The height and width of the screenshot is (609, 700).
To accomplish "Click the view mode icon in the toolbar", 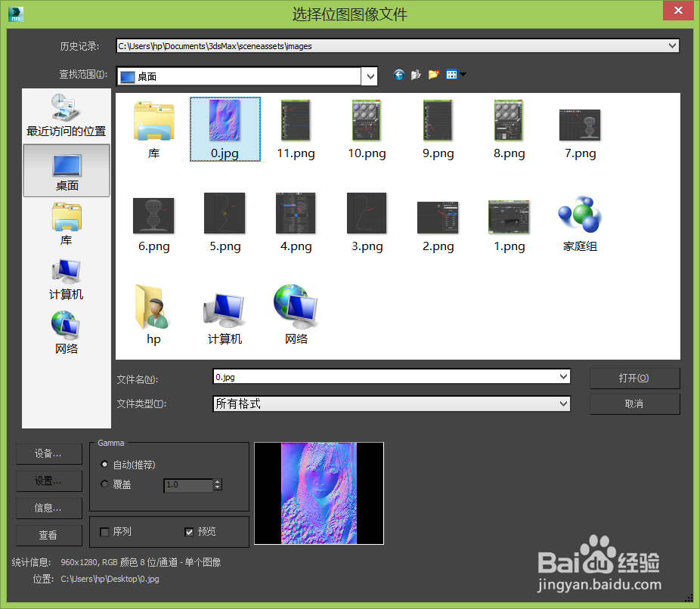I will click(x=451, y=74).
